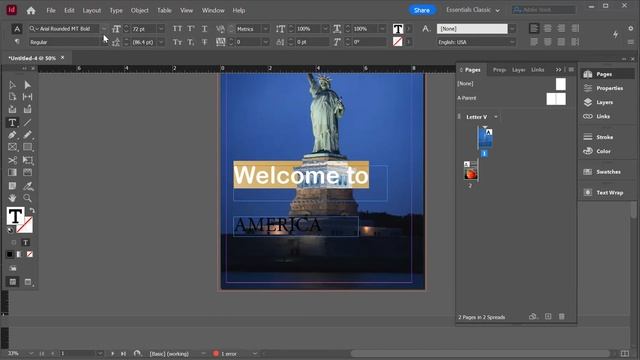Select the Line tool
The height and width of the screenshot is (360, 640).
(27, 122)
